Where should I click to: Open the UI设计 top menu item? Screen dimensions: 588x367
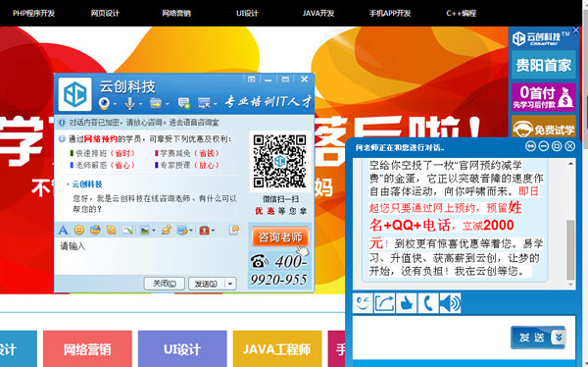coord(247,13)
